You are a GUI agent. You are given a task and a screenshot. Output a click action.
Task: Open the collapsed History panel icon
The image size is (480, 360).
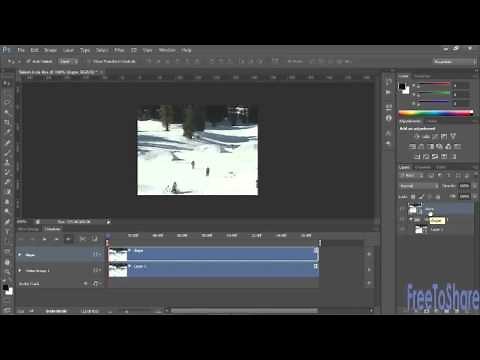point(388,82)
